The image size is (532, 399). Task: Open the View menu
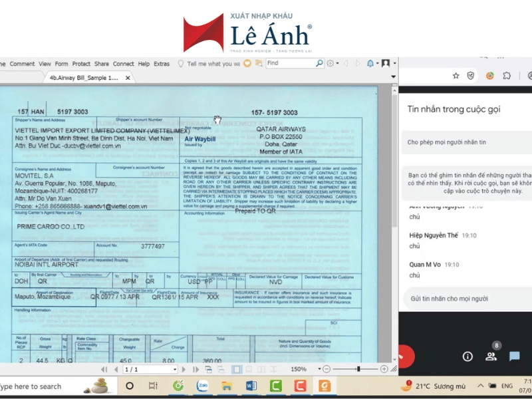pyautogui.click(x=45, y=64)
